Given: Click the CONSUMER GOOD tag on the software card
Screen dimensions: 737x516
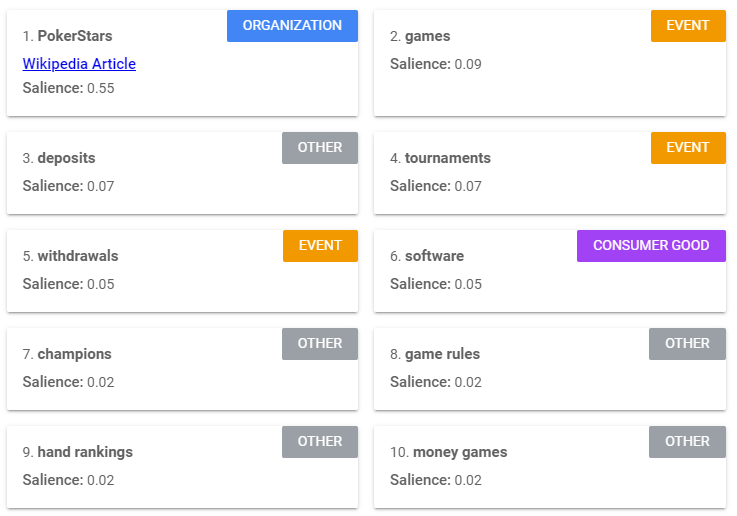Looking at the screenshot, I should pos(651,246).
